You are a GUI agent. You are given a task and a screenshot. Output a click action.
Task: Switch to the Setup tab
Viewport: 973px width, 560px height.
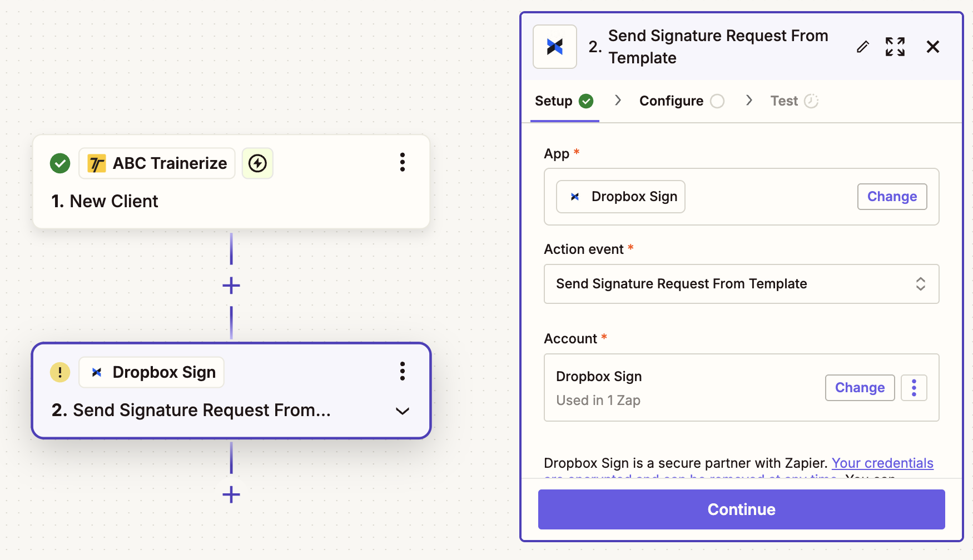point(564,101)
